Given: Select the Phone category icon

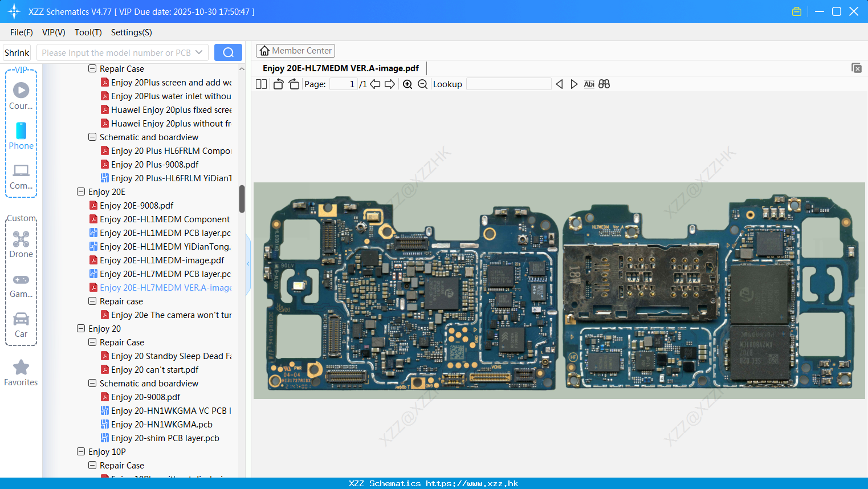Looking at the screenshot, I should 21,131.
